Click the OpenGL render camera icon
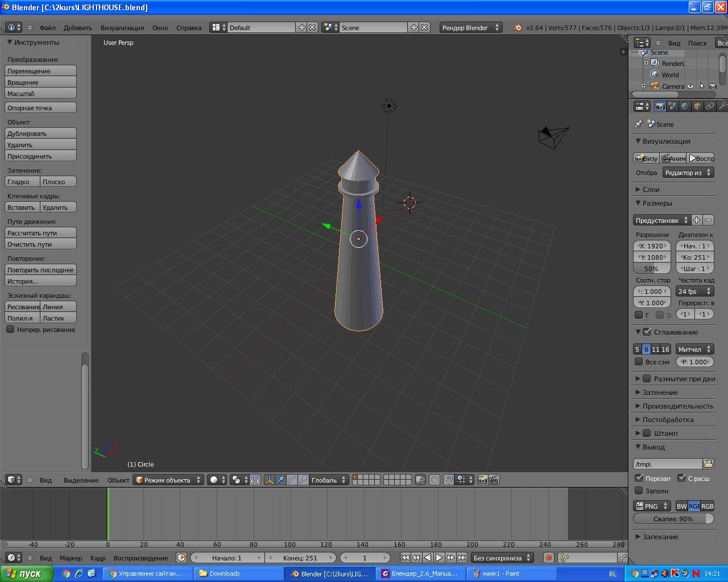This screenshot has height=582, width=728. pyautogui.click(x=482, y=480)
